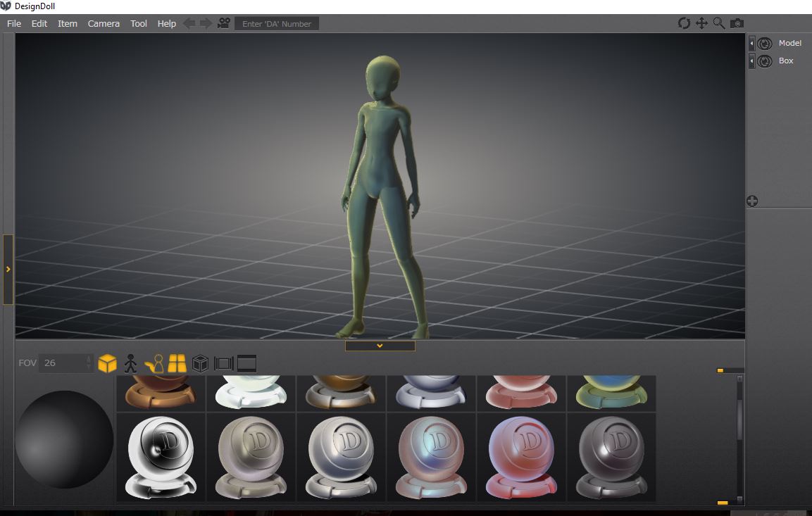Click the movie camera icon

224,23
